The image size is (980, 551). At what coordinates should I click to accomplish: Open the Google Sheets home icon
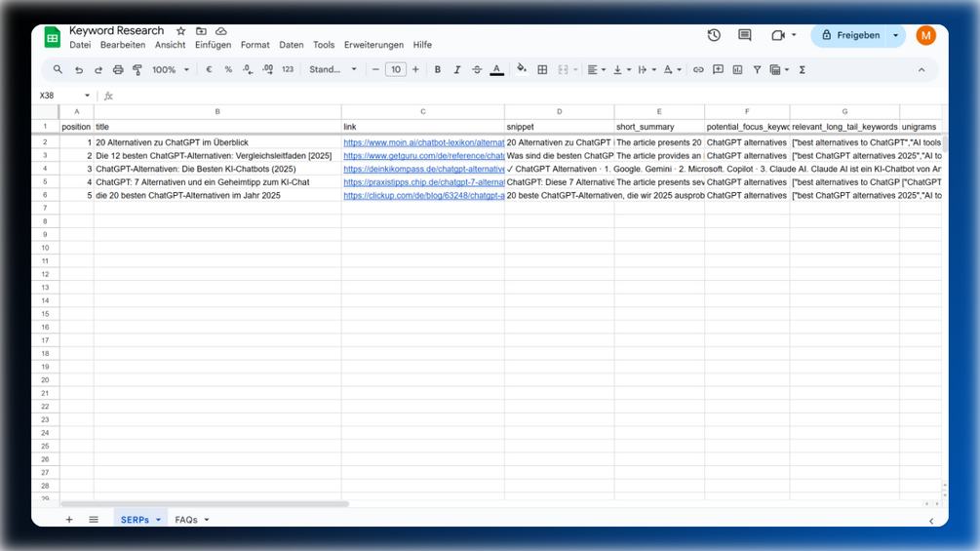53,37
